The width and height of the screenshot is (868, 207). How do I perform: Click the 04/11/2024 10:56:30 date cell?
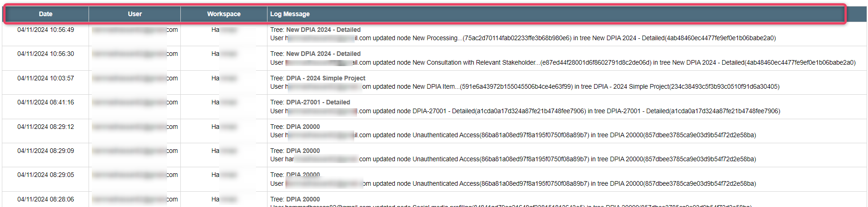(46, 54)
